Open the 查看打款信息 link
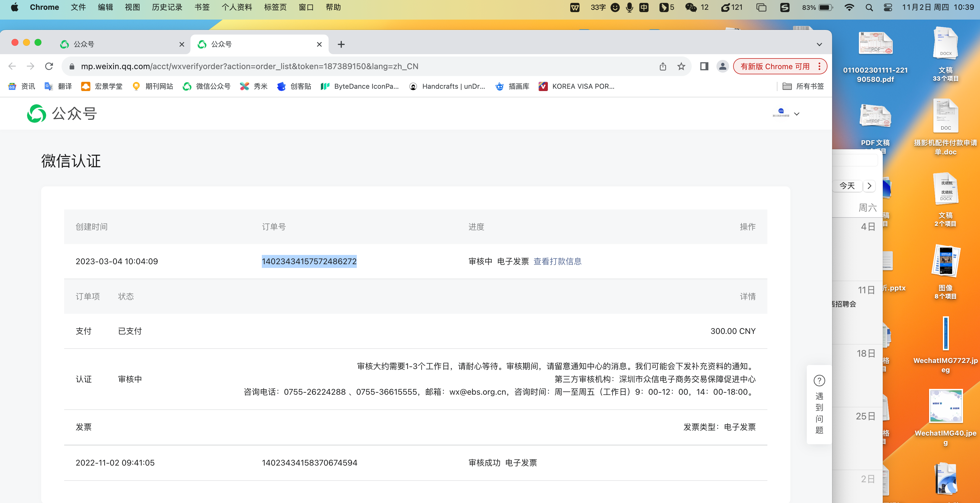This screenshot has height=503, width=980. [x=557, y=261]
